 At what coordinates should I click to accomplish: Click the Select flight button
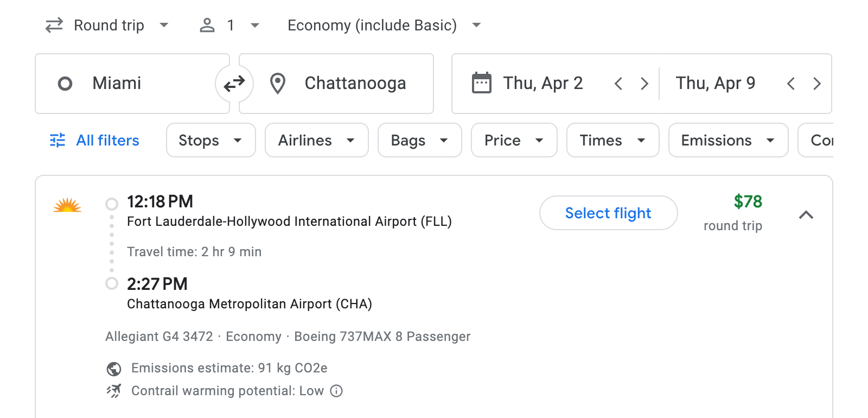[608, 213]
